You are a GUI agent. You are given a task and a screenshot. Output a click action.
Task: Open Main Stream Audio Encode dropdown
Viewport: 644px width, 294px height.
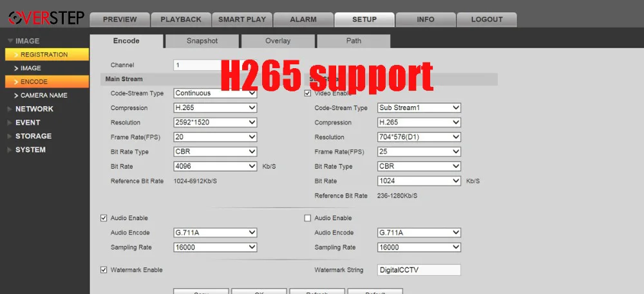coord(215,232)
